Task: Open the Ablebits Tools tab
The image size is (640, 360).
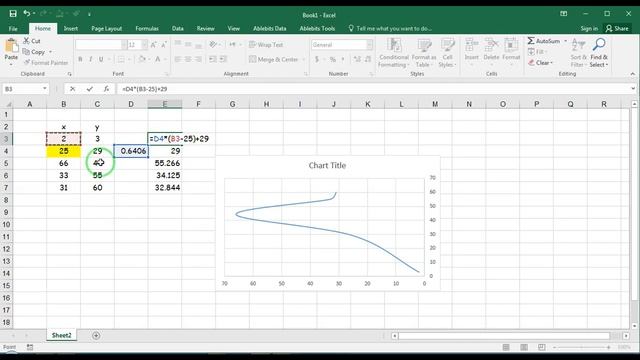Action: 317,29
